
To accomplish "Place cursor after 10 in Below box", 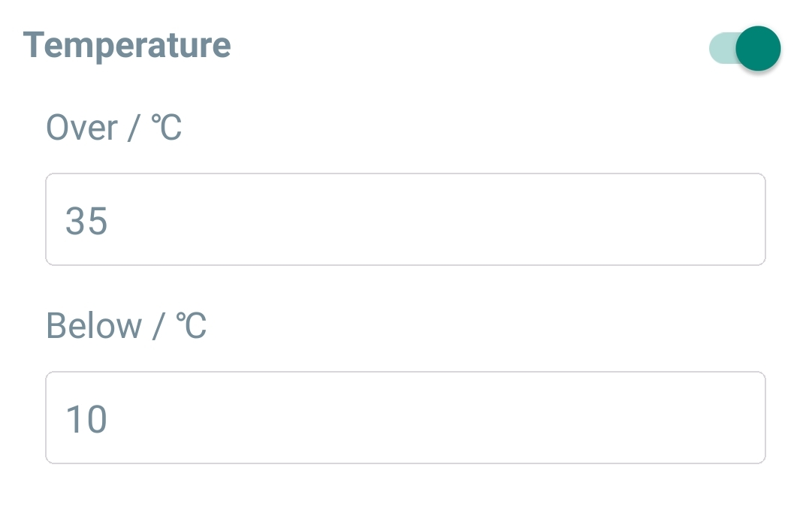I will coord(110,419).
